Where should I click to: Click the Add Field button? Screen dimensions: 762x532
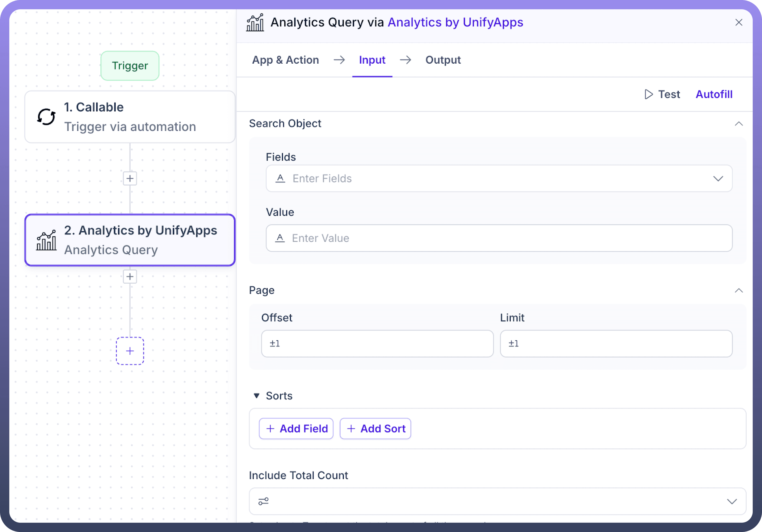[296, 428]
